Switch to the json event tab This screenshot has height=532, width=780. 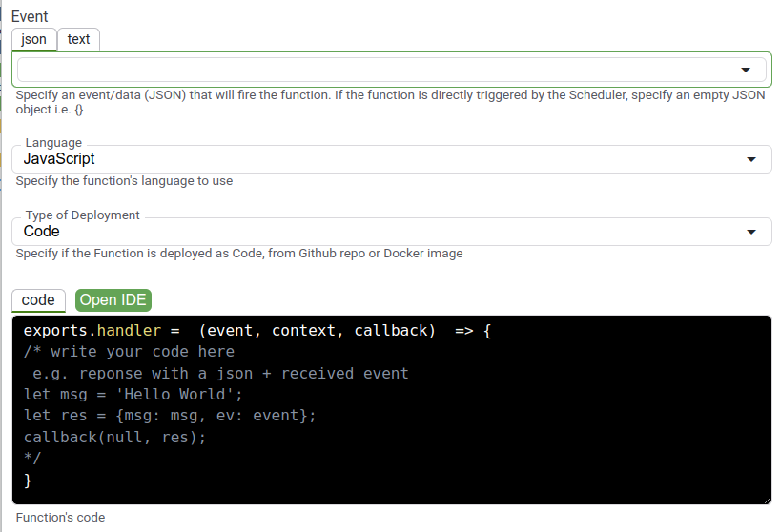33,39
